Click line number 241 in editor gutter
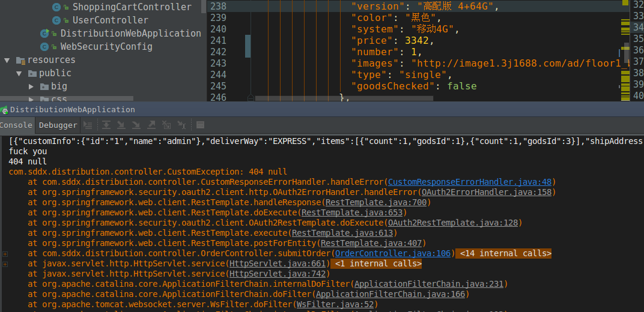Viewport: 644px width, 312px height. pyautogui.click(x=218, y=41)
